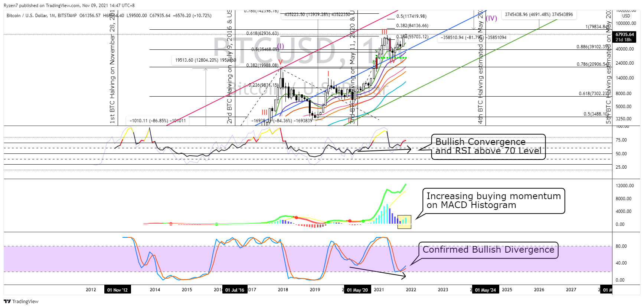Open the USD currency selector on price axis
The image size is (644, 308).
click(626, 16)
